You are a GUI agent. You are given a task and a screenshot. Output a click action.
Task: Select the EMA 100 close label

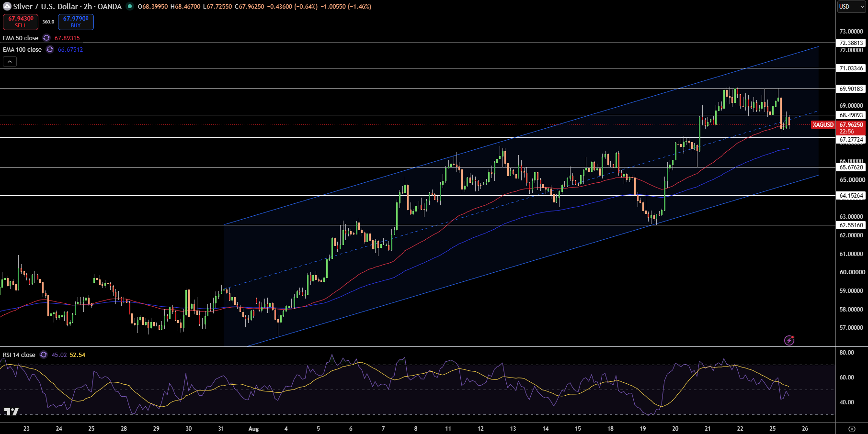coord(22,49)
